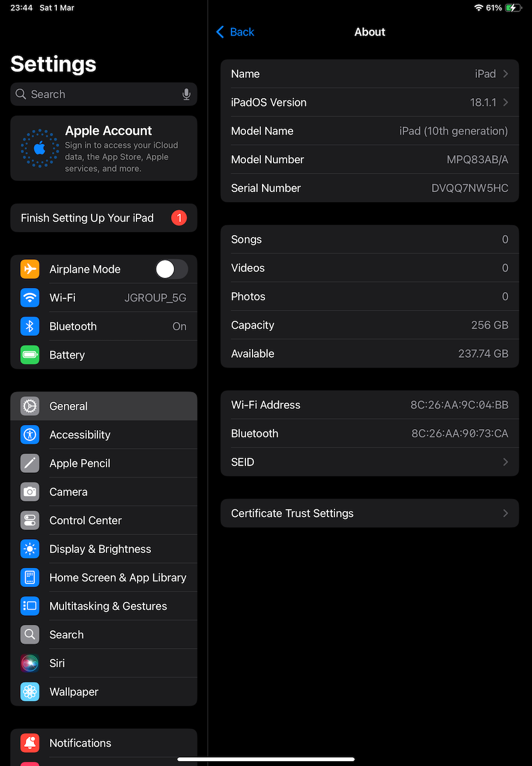Tap the Settings heading
532x766 pixels.
(53, 64)
